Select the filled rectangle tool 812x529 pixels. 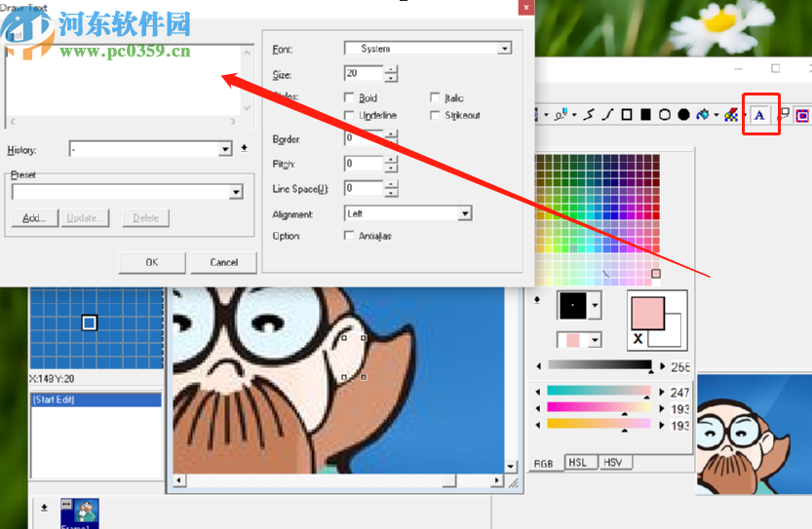(645, 115)
